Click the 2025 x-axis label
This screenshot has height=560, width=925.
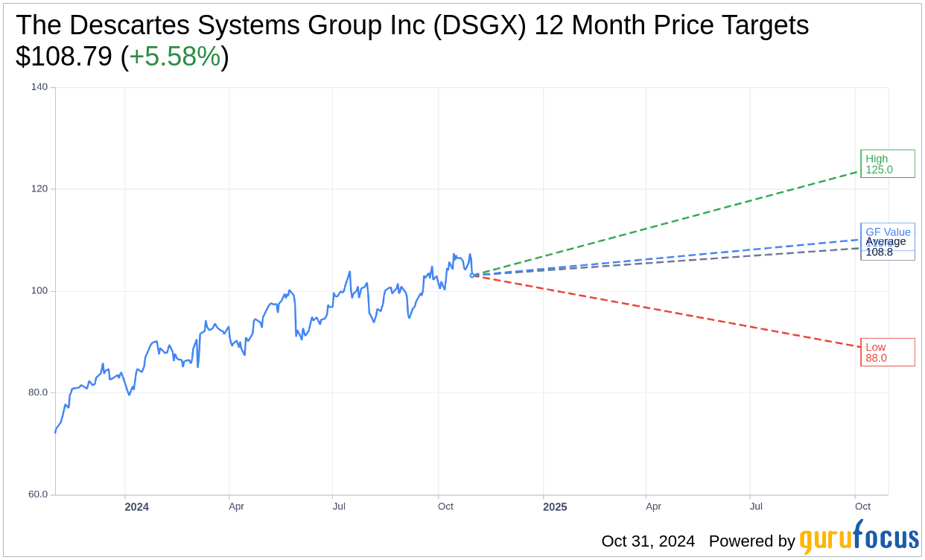(x=555, y=506)
